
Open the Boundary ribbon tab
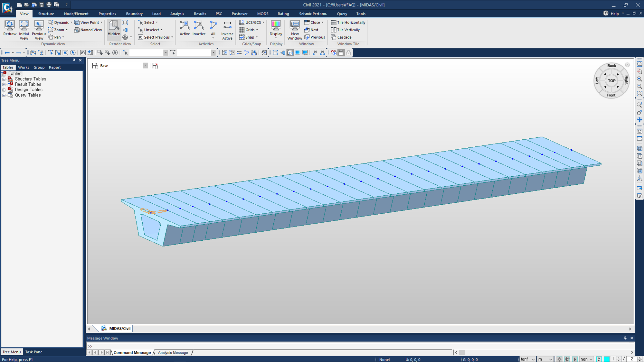click(x=134, y=14)
